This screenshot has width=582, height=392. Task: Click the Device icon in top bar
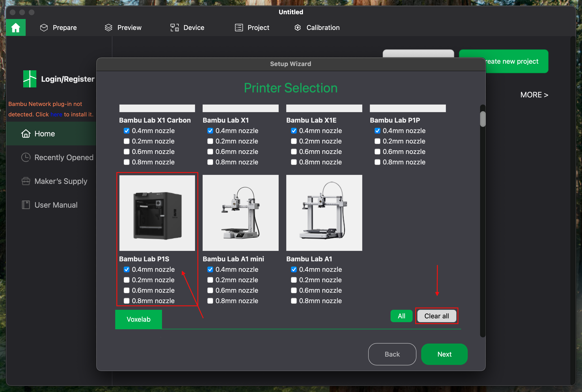[175, 28]
